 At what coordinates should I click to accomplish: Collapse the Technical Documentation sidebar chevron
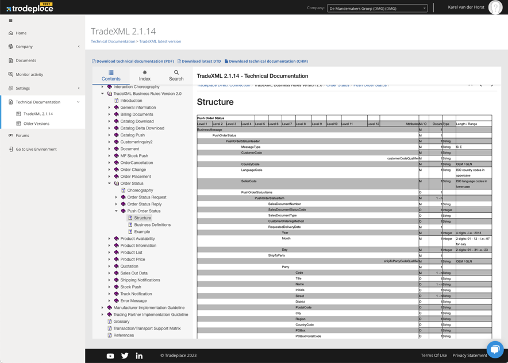78,102
